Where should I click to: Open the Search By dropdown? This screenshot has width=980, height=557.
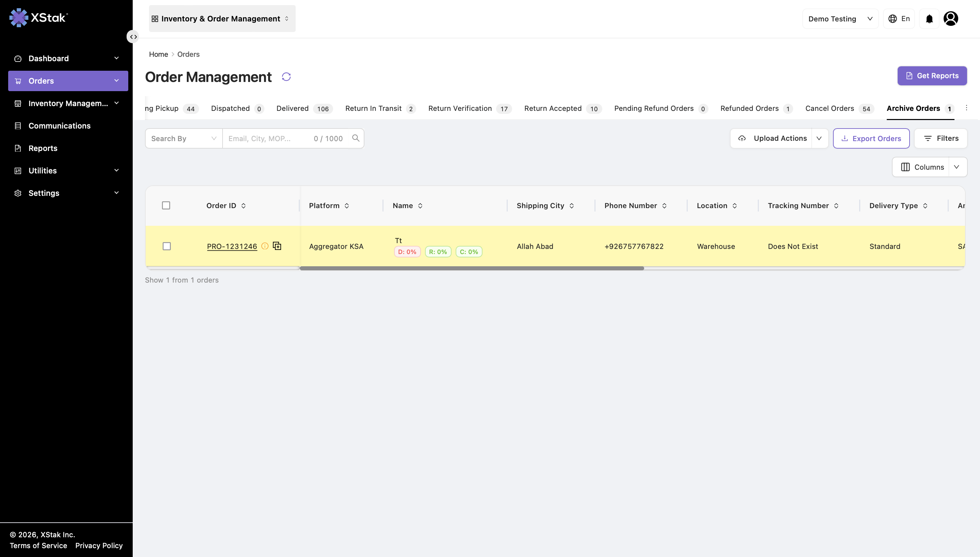(184, 138)
